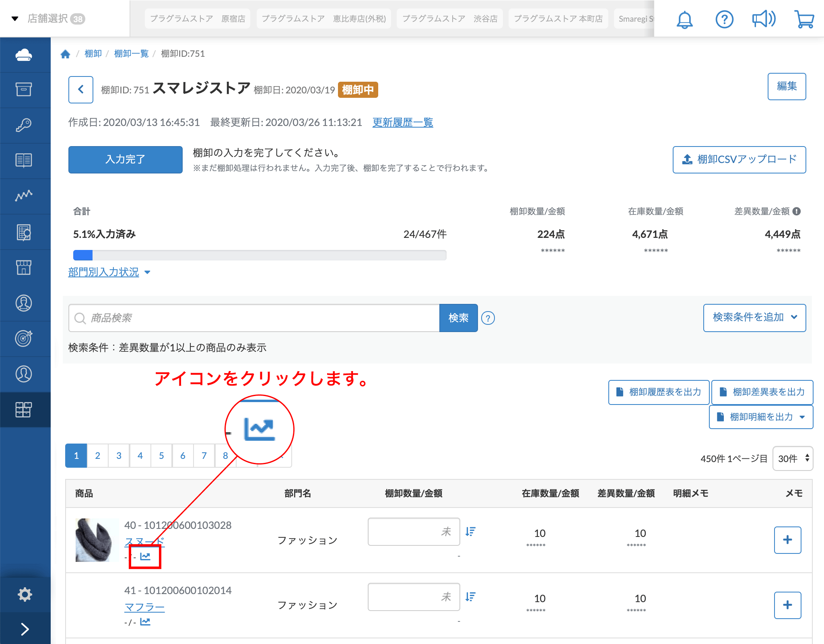Click the 入力完了 button
The height and width of the screenshot is (644, 824).
click(x=125, y=159)
